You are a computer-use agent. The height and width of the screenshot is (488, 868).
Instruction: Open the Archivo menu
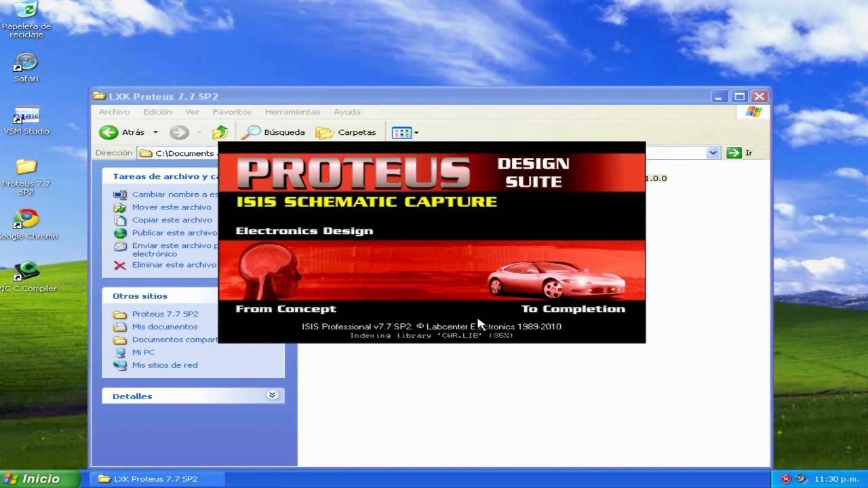tap(114, 112)
